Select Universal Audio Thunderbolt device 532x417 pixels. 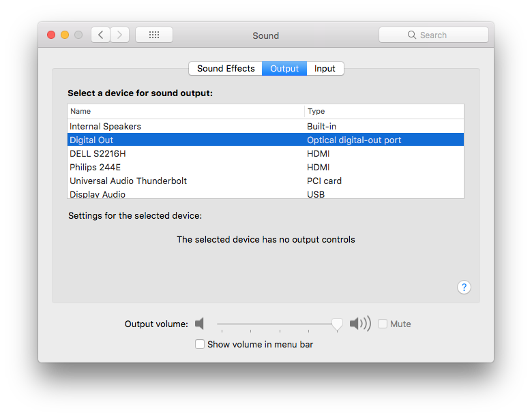pyautogui.click(x=266, y=181)
